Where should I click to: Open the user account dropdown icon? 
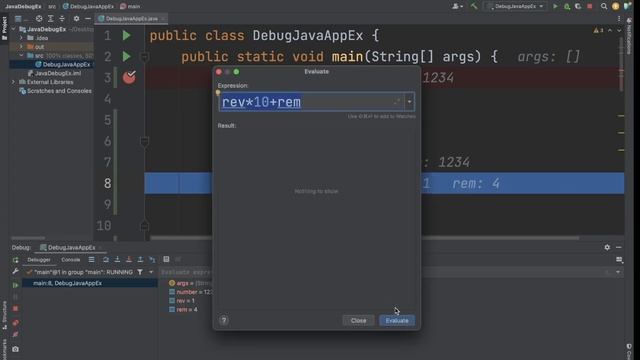(457, 6)
